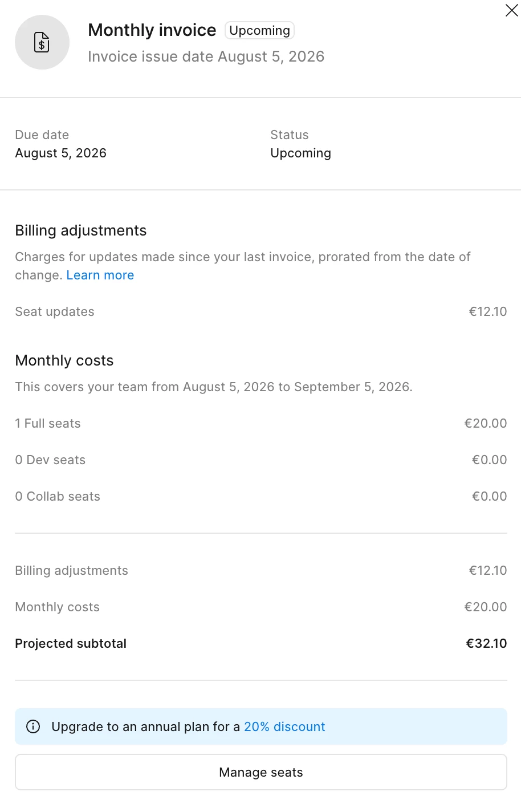The image size is (521, 812).
Task: Click the Upgrade to an annual plan banner
Action: coord(261,726)
